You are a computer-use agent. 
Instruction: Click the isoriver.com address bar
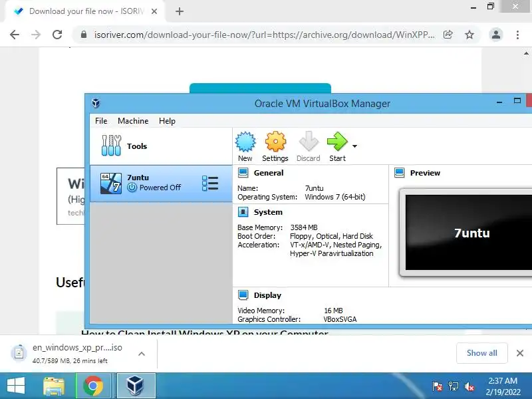coord(264,35)
